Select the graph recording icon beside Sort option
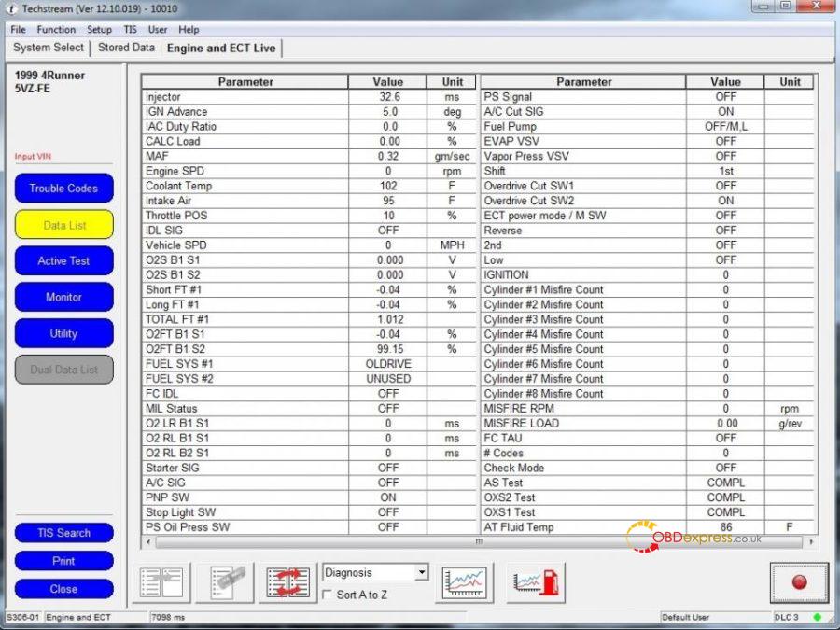The image size is (840, 630). click(x=534, y=581)
